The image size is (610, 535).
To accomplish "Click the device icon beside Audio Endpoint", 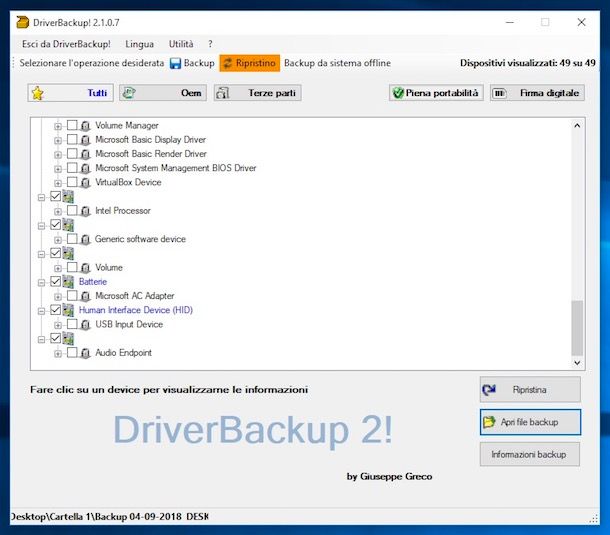I will pyautogui.click(x=85, y=353).
